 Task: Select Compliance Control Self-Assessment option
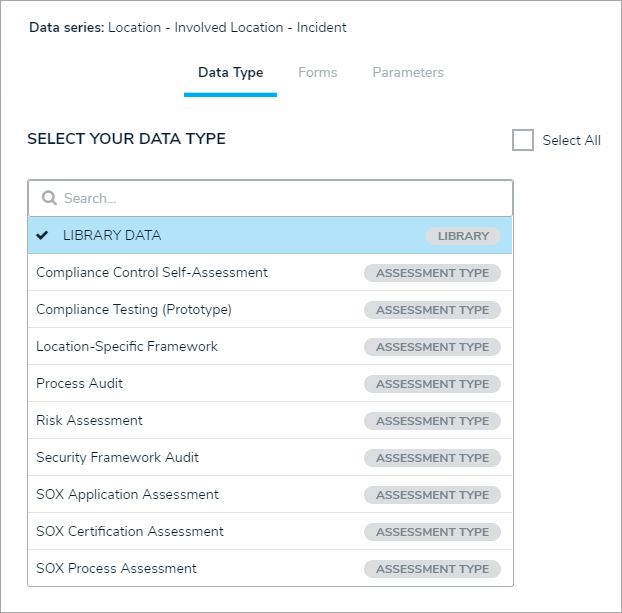tap(152, 272)
